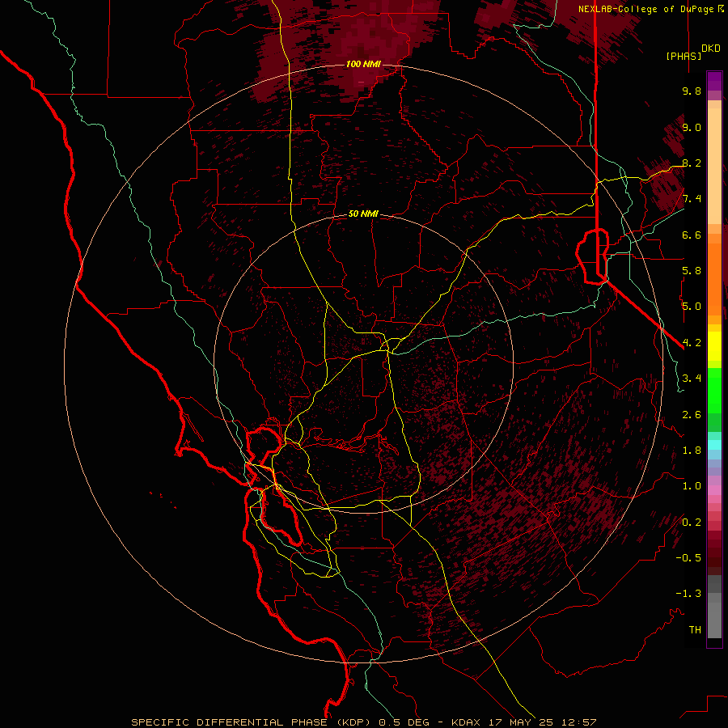Click the (KDP) product abbreviation
The image size is (728, 728).
[x=352, y=722]
